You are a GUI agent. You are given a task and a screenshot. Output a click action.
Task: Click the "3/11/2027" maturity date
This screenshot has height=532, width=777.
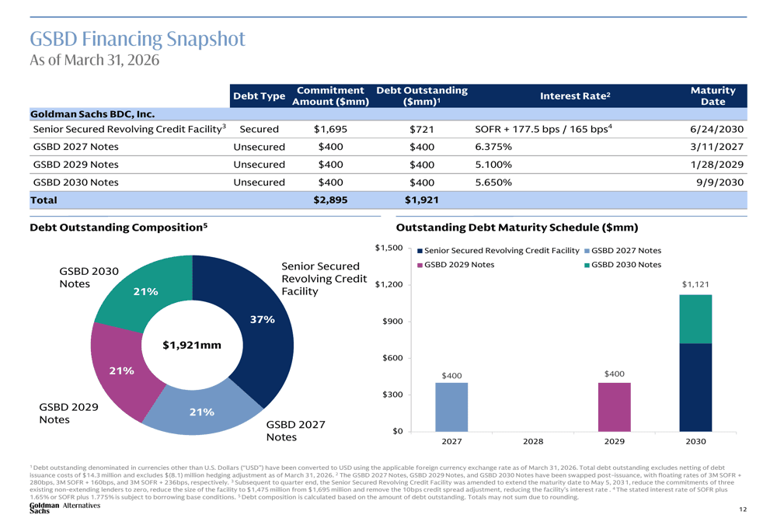pos(716,147)
